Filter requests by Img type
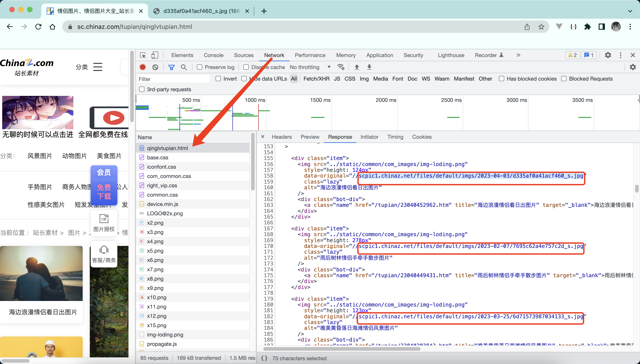 pos(364,79)
